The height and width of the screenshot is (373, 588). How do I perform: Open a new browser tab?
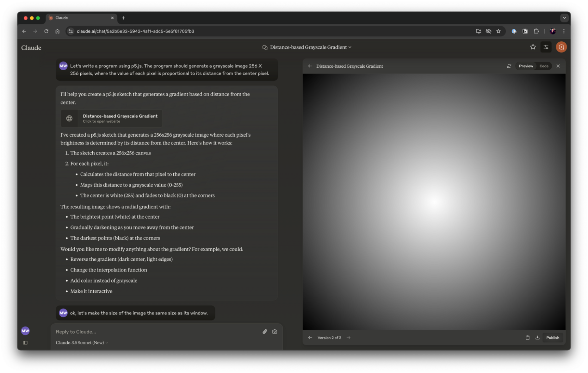123,18
